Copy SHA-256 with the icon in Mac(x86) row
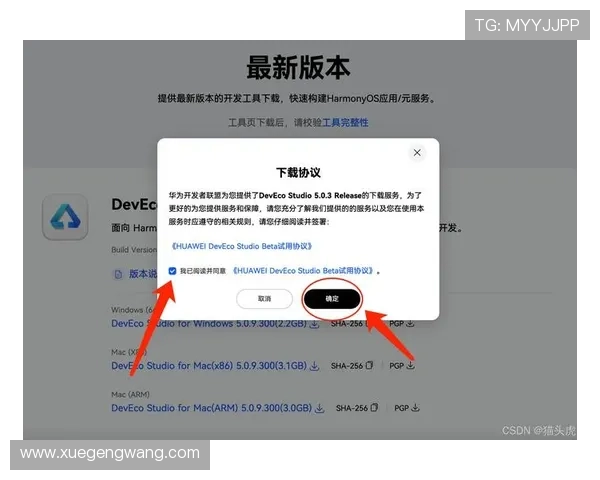Image resolution: width=600 pixels, height=480 pixels. tap(369, 365)
